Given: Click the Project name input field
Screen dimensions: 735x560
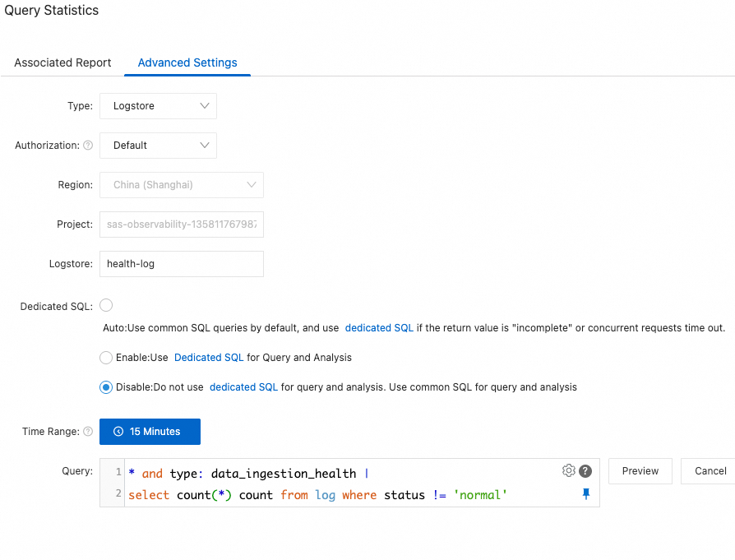Looking at the screenshot, I should 181,224.
